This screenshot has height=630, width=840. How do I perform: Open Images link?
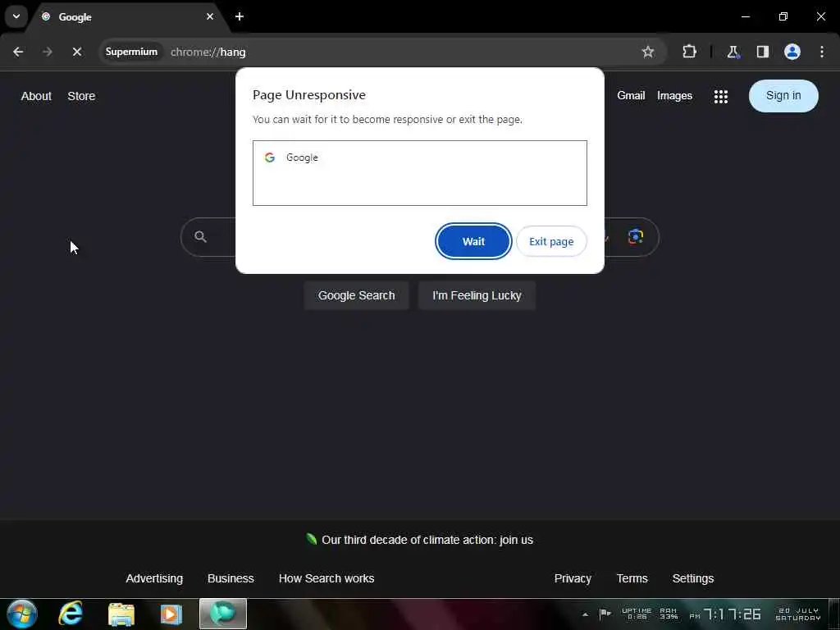(x=674, y=95)
